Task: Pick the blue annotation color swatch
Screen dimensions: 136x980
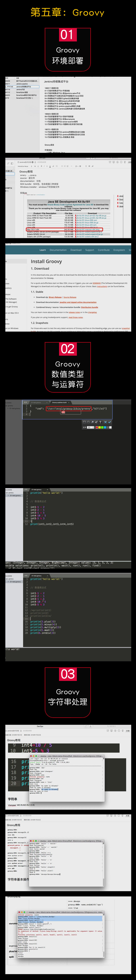Action: pyautogui.click(x=105, y=427)
